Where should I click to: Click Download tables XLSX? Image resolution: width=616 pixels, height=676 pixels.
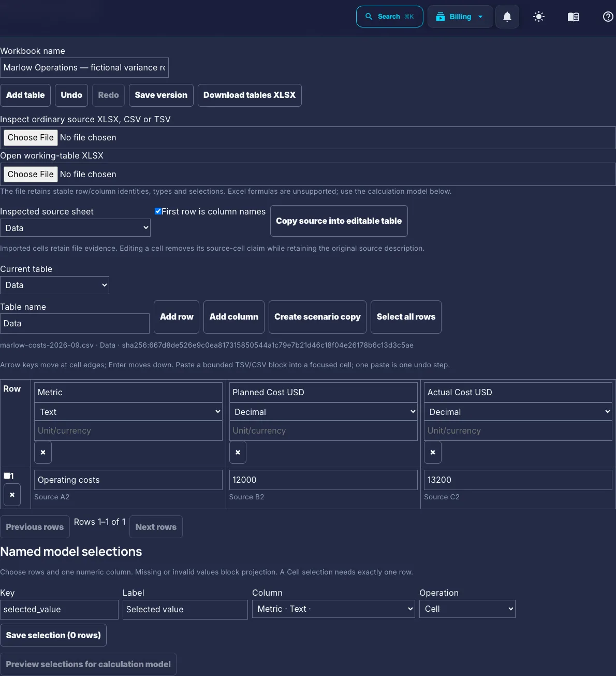250,95
